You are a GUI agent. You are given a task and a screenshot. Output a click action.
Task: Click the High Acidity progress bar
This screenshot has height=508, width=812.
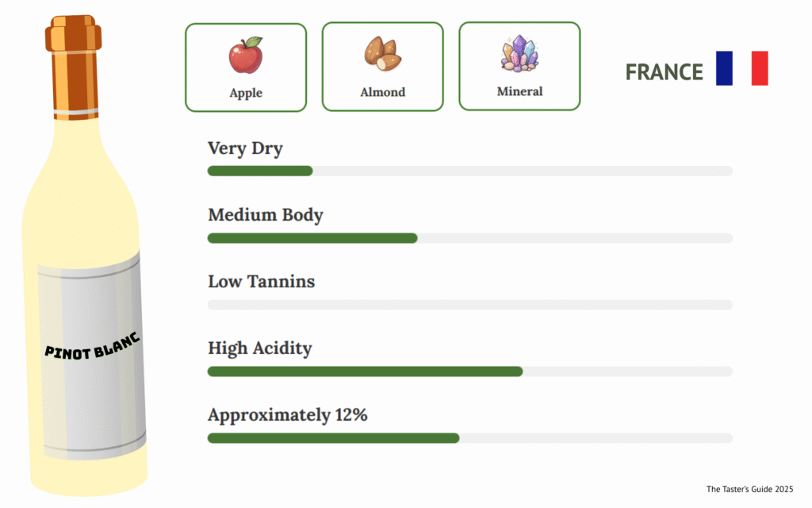(x=469, y=371)
